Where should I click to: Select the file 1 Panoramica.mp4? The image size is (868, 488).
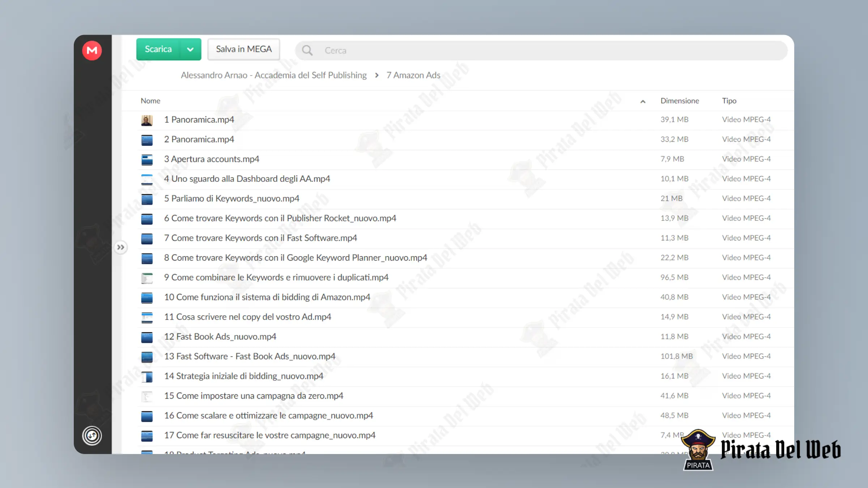[199, 120]
